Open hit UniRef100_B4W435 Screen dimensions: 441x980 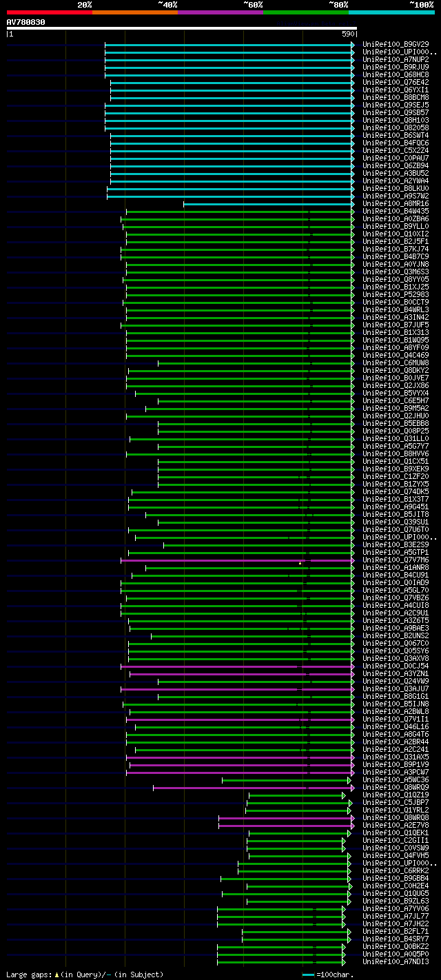pyautogui.click(x=396, y=211)
